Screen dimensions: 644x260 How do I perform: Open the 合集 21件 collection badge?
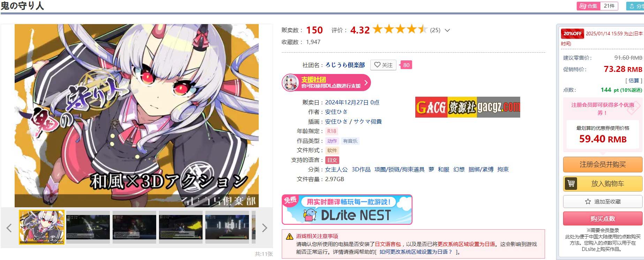pyautogui.click(x=597, y=6)
